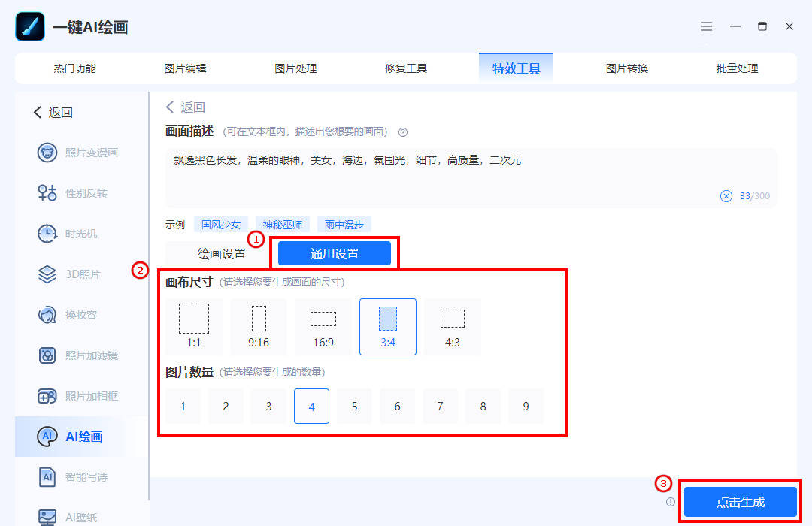812x526 pixels.
Task: Click the 性别反转 gender symbols icon
Action: click(47, 192)
